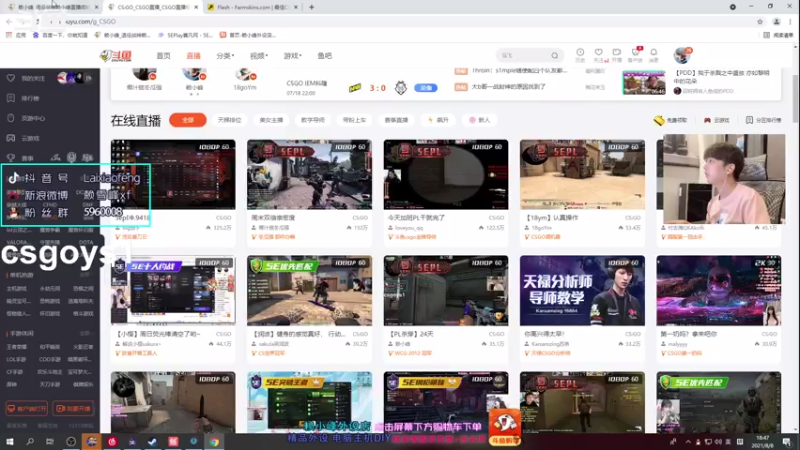Open the notification center icon
The width and height of the screenshot is (800, 450).
(786, 441)
